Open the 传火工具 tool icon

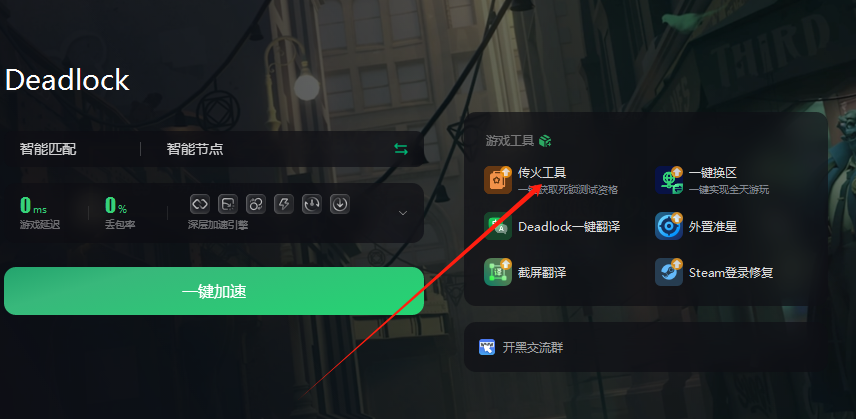coord(497,180)
